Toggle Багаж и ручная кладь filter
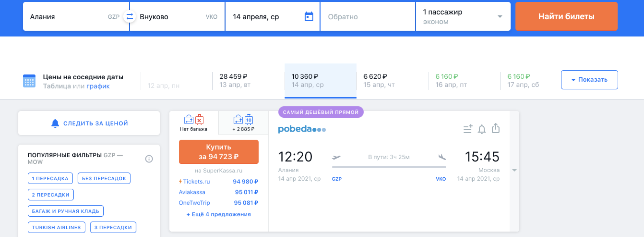Image resolution: width=644 pixels, height=237 pixels. pyautogui.click(x=66, y=211)
